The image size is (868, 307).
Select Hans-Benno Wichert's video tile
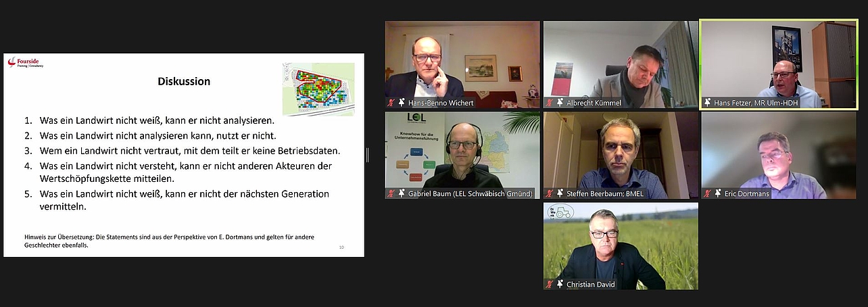[x=462, y=64]
